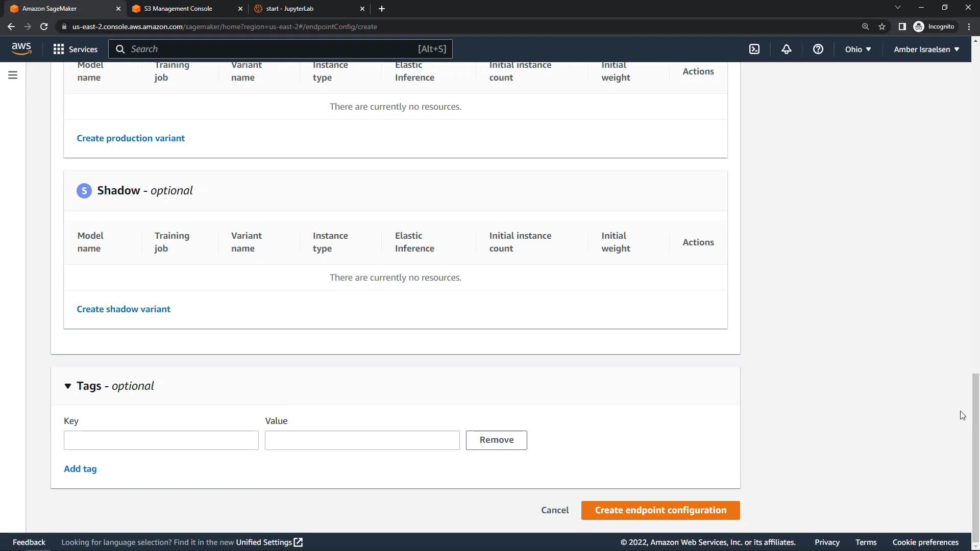Viewport: 980px width, 551px height.
Task: Open the AWS CloudShell icon
Action: coord(754,49)
